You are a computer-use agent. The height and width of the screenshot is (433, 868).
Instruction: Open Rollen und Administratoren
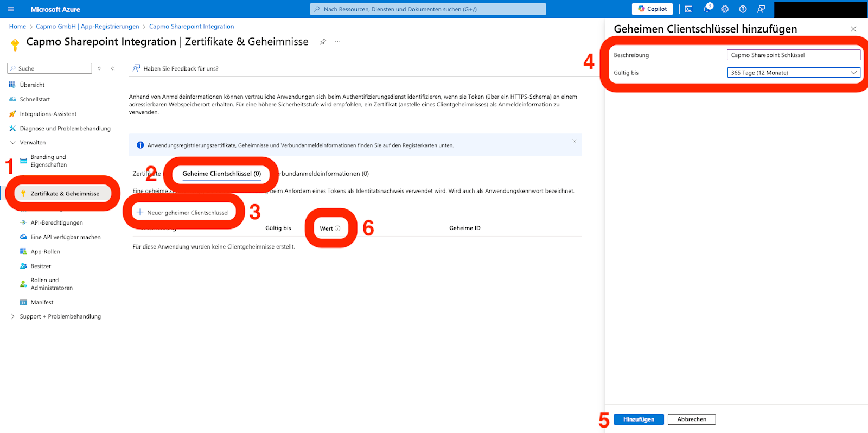click(52, 284)
